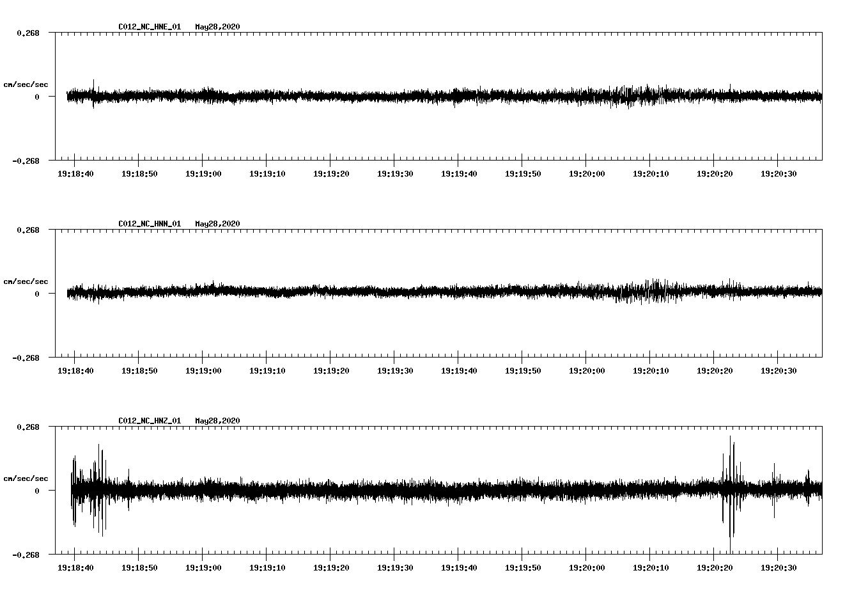Choose 19:20:30 on the HNN time axis

779,370
